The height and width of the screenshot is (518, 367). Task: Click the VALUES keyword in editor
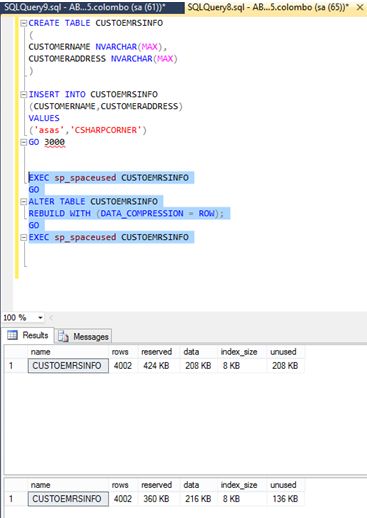pyautogui.click(x=44, y=118)
